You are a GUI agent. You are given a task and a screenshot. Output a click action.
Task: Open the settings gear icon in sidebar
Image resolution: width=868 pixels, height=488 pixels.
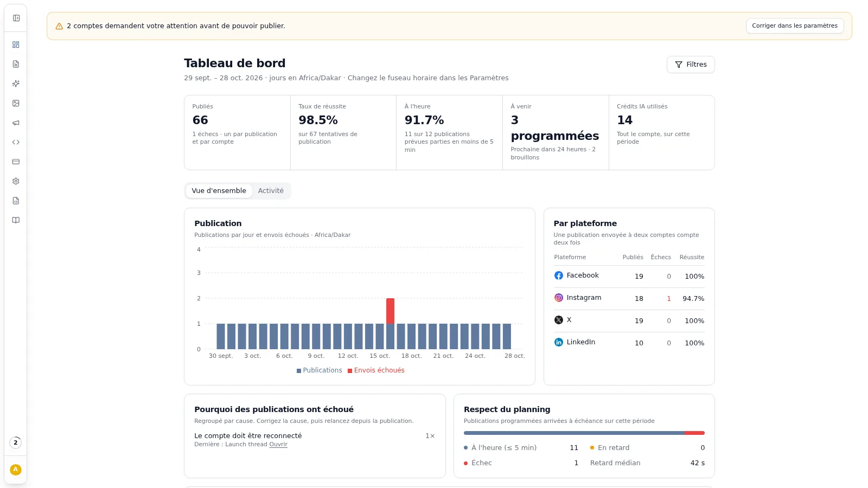point(16,181)
